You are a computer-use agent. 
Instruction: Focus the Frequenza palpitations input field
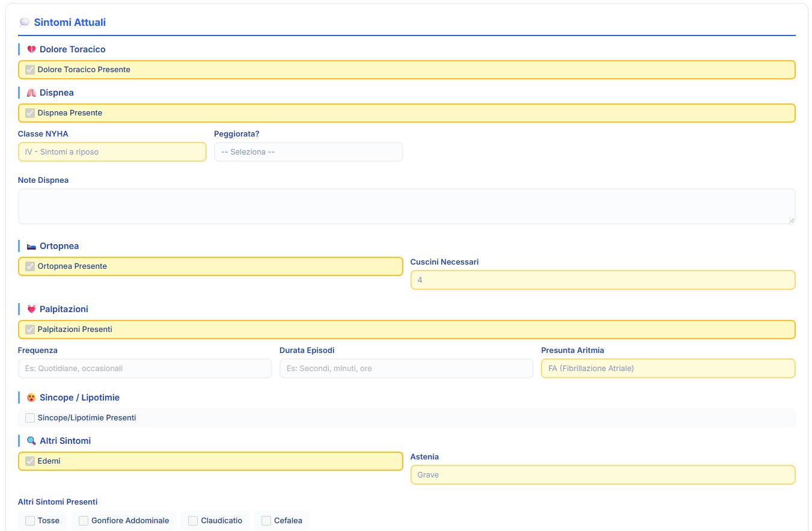point(145,369)
